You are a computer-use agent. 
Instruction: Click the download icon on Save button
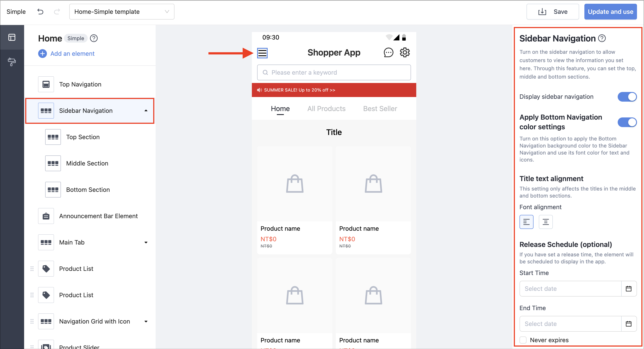tap(542, 12)
